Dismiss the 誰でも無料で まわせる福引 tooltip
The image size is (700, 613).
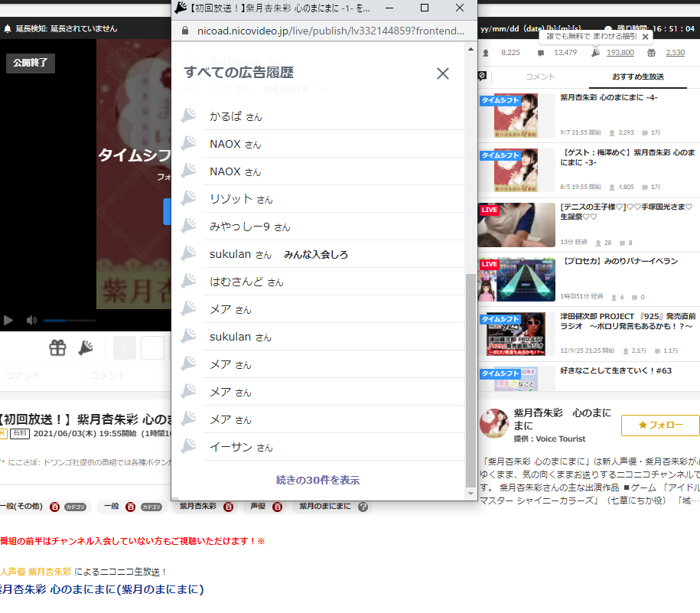tap(645, 37)
